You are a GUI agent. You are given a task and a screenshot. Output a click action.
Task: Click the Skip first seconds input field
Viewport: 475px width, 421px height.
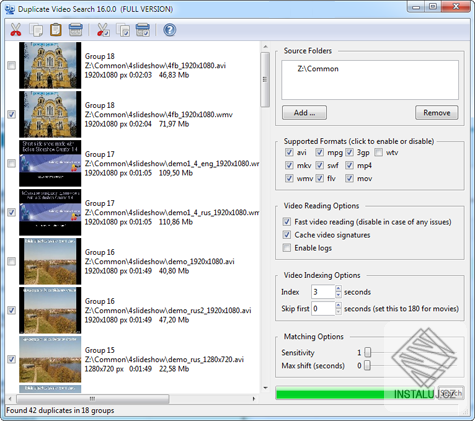pyautogui.click(x=323, y=309)
